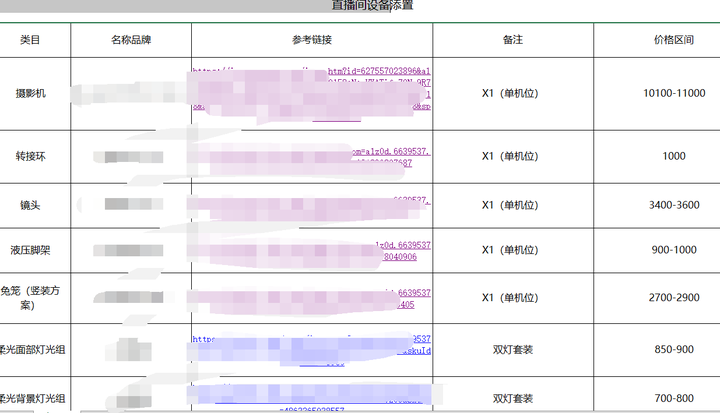Click X1（单机位）note in 摄影机 row

pyautogui.click(x=510, y=93)
